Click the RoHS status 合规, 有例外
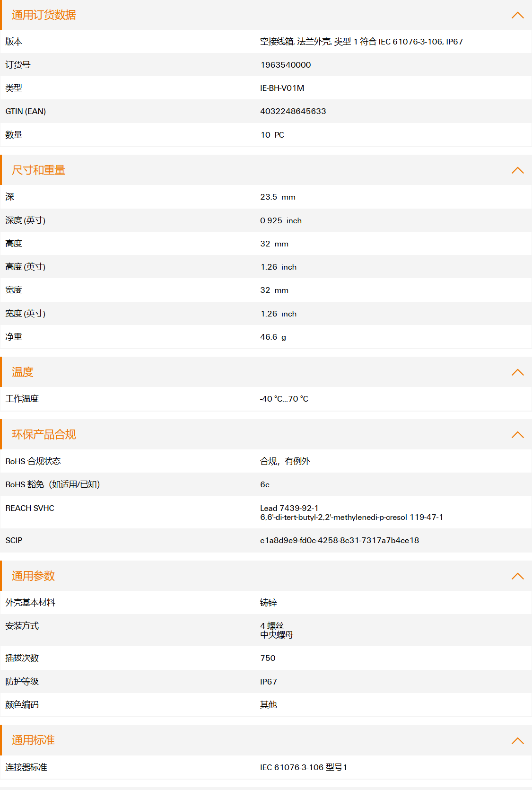532x790 pixels. tap(285, 461)
